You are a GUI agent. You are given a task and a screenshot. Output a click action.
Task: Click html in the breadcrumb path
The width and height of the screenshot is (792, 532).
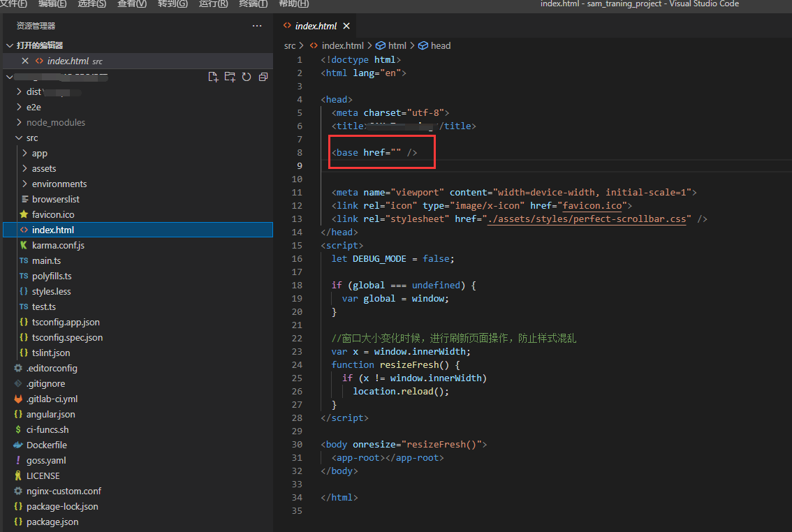[397, 45]
